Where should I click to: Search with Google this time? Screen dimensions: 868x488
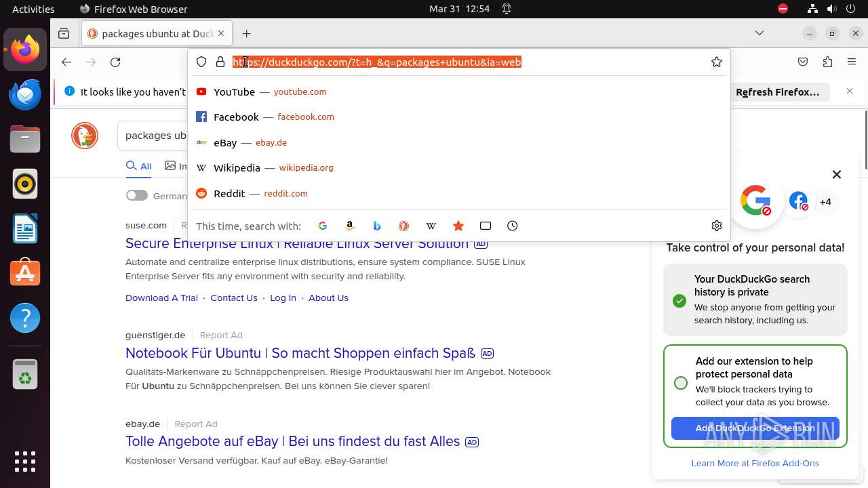323,226
